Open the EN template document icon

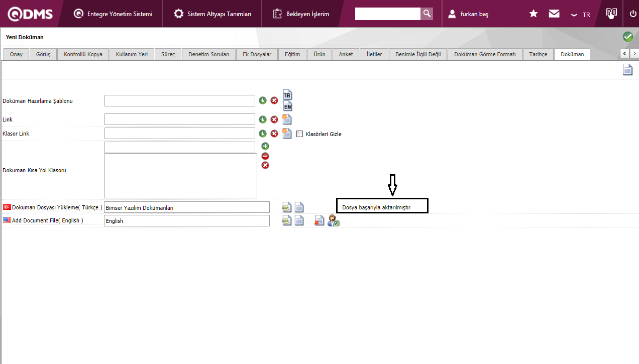[x=287, y=106]
